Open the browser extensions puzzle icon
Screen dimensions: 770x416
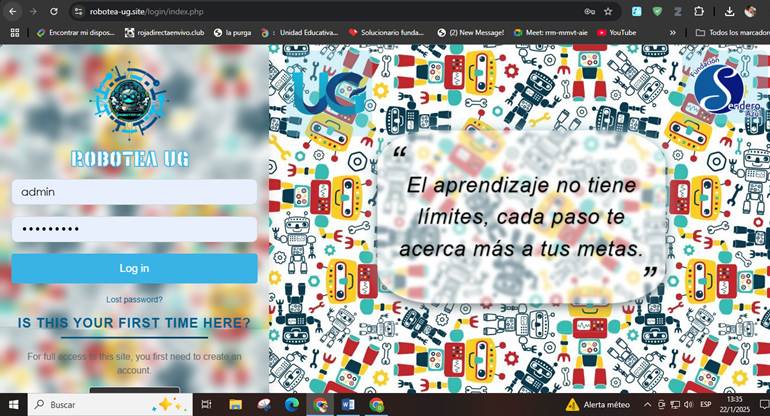tap(699, 11)
